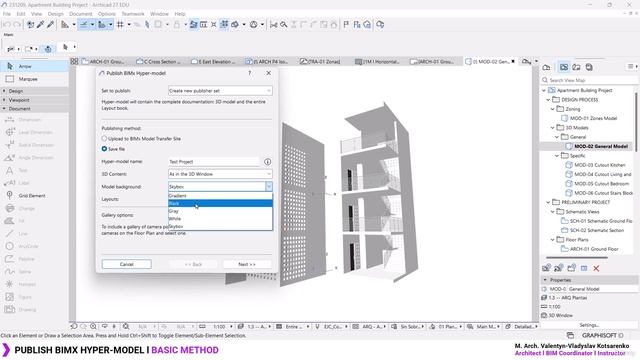
Task: Select SCH-02 Schematic Section view
Action: [x=597, y=230]
